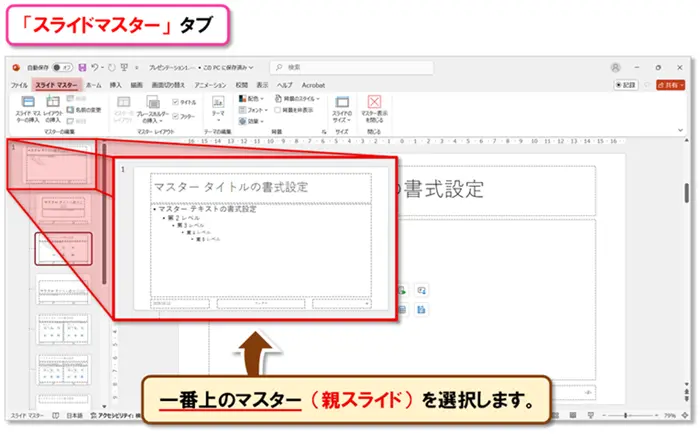Viewport: 700px width, 434px height.
Task: Click the Rename (名前の変更) master icon
Action: click(70, 109)
